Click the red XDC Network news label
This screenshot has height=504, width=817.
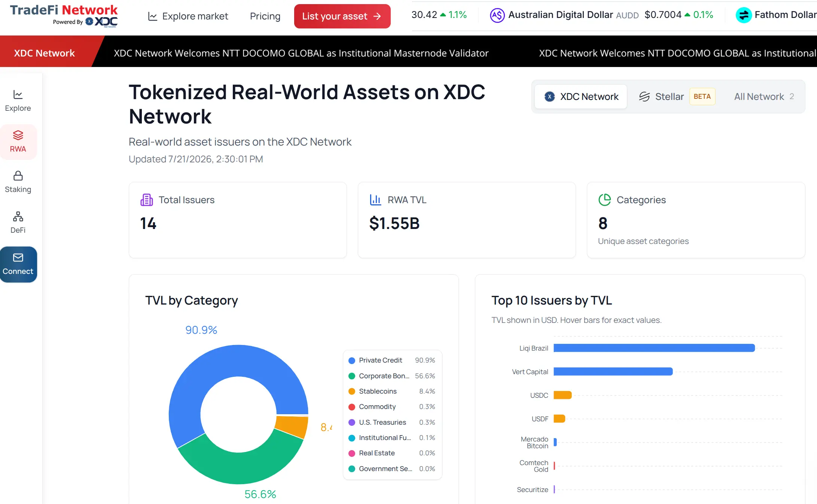(44, 53)
